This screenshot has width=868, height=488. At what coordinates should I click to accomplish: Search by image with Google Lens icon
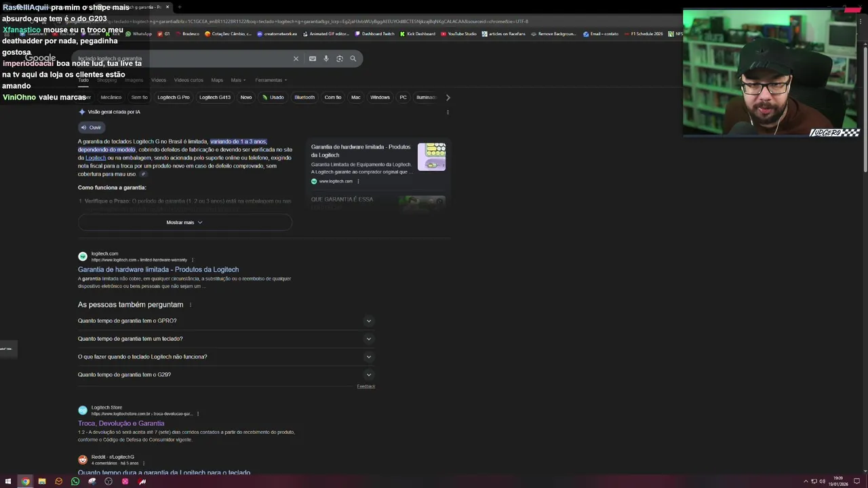pyautogui.click(x=340, y=59)
